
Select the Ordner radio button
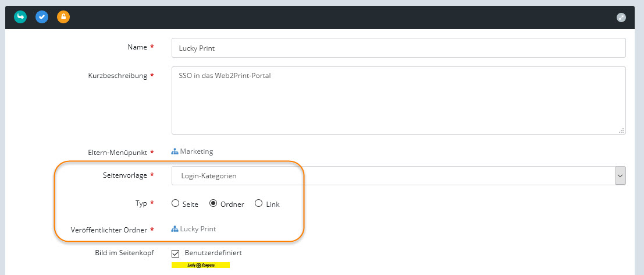coord(213,204)
